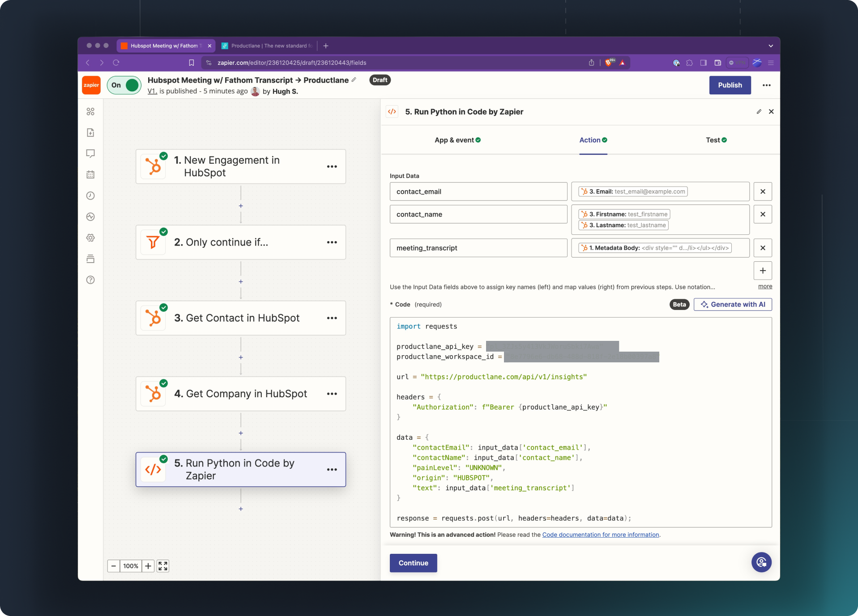Zoom in the canvas with the plus button

click(x=148, y=566)
